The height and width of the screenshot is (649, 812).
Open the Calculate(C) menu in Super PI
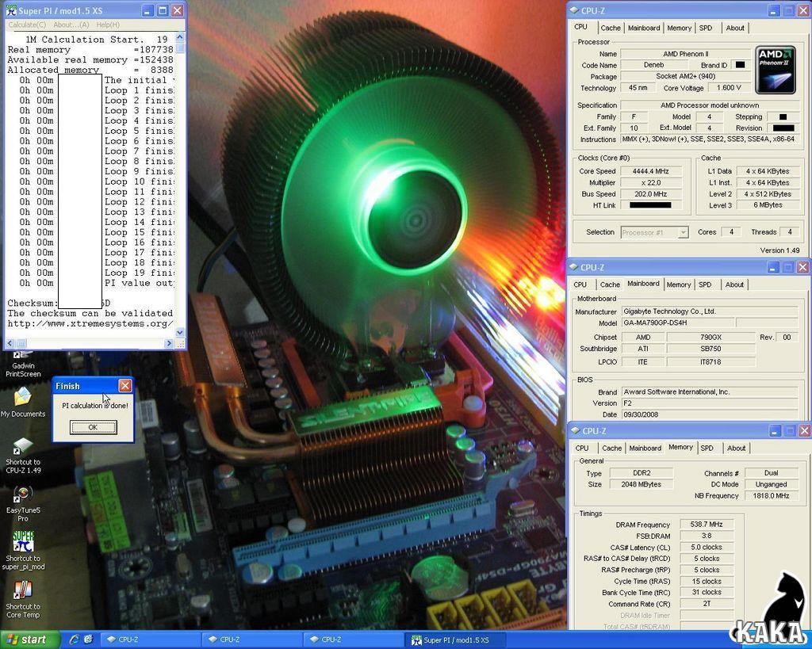27,25
